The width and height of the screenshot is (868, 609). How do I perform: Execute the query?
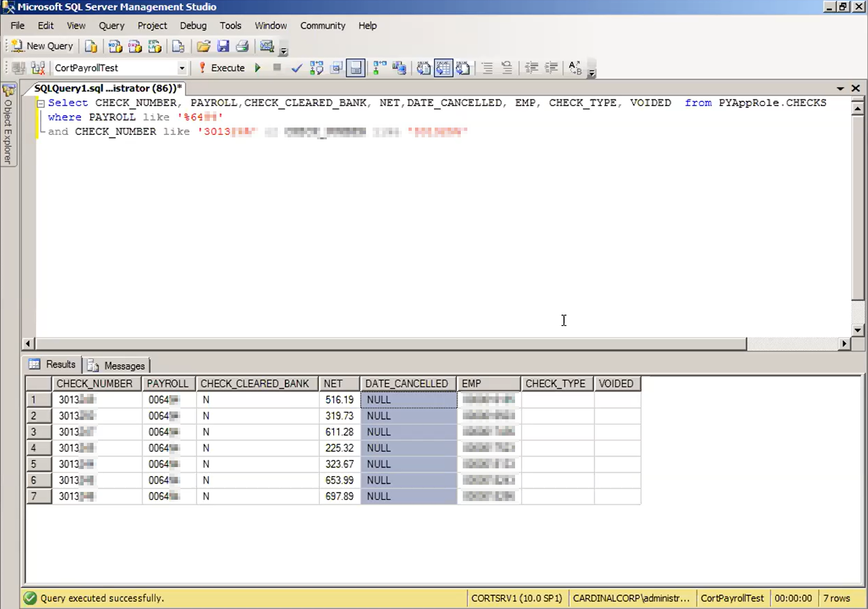click(x=222, y=68)
